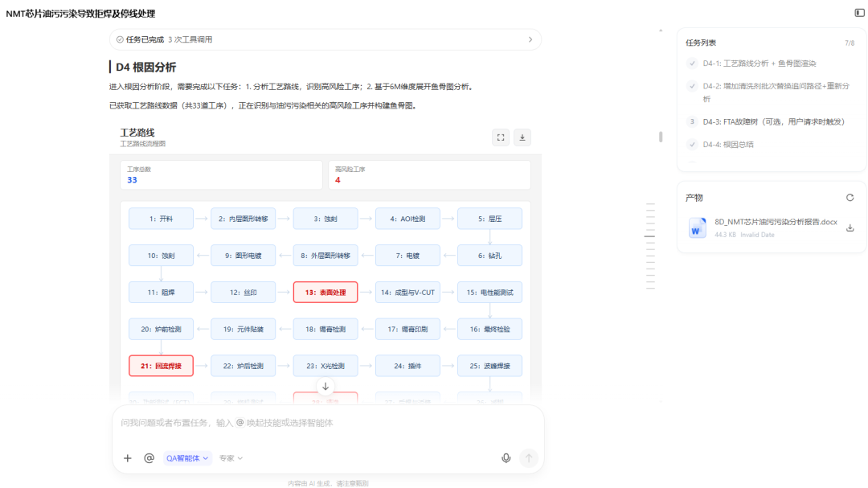Select process node 20: 炉前检测
This screenshot has width=868, height=488.
point(161,329)
